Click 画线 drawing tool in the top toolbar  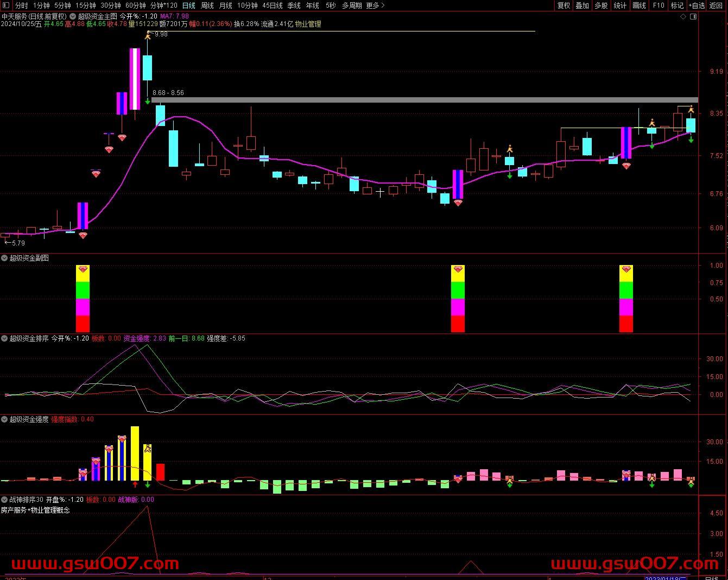pyautogui.click(x=640, y=5)
